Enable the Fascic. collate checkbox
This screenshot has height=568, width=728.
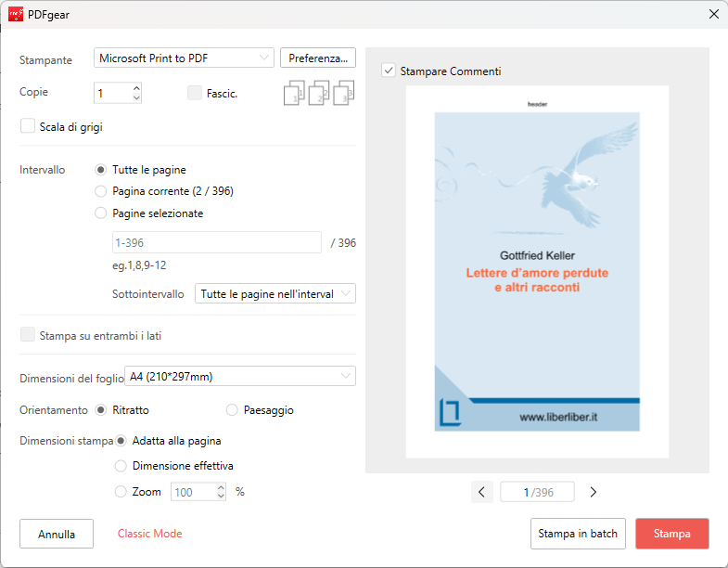pyautogui.click(x=195, y=93)
